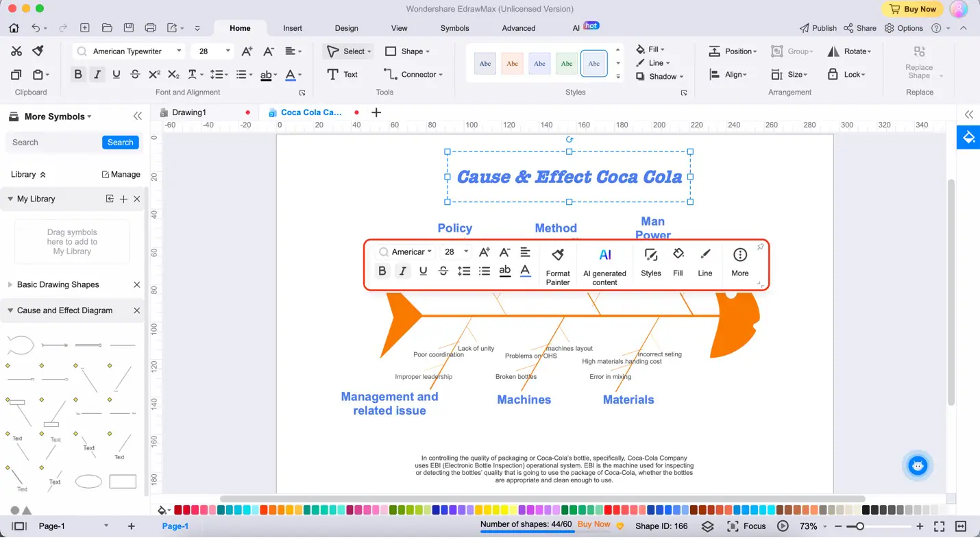Go to the Advanced ribbon tab
980x540 pixels.
tap(519, 28)
